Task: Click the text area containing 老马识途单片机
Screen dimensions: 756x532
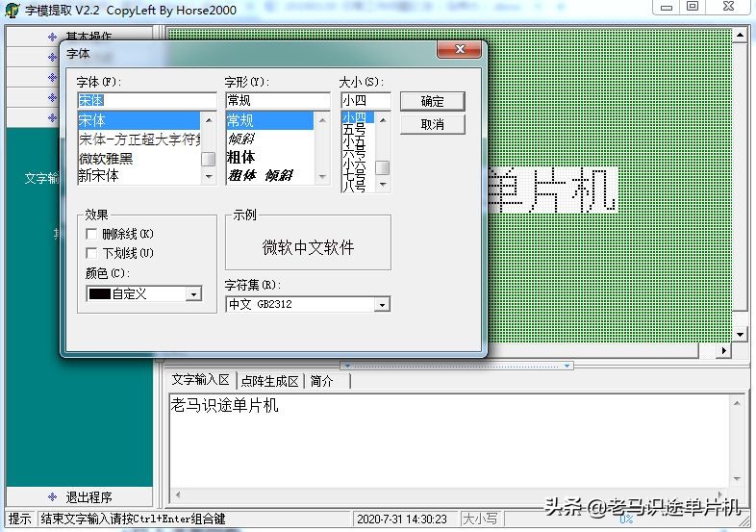Action: click(448, 440)
